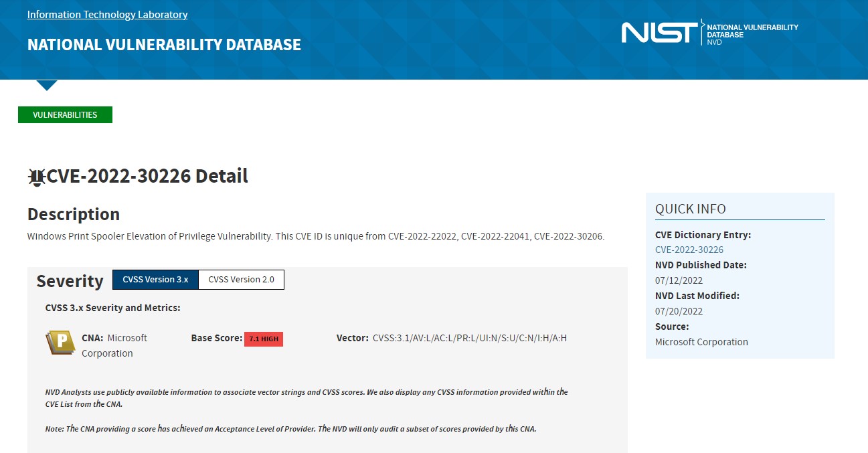
Task: Click the bug icon beside CVE-2022-30226 Detail
Action: [36, 177]
